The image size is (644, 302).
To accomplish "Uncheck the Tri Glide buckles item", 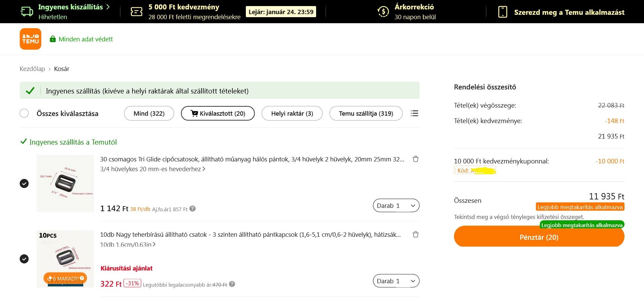I will 24,183.
